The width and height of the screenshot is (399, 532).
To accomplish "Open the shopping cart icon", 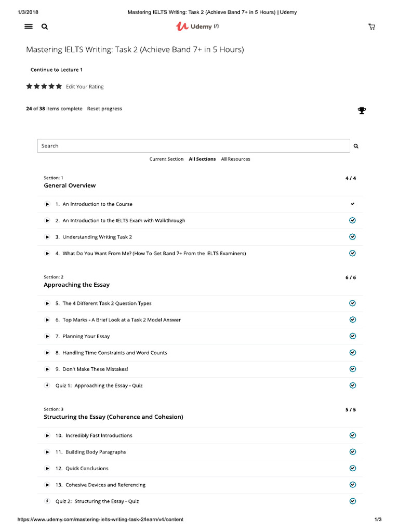I will click(x=371, y=26).
